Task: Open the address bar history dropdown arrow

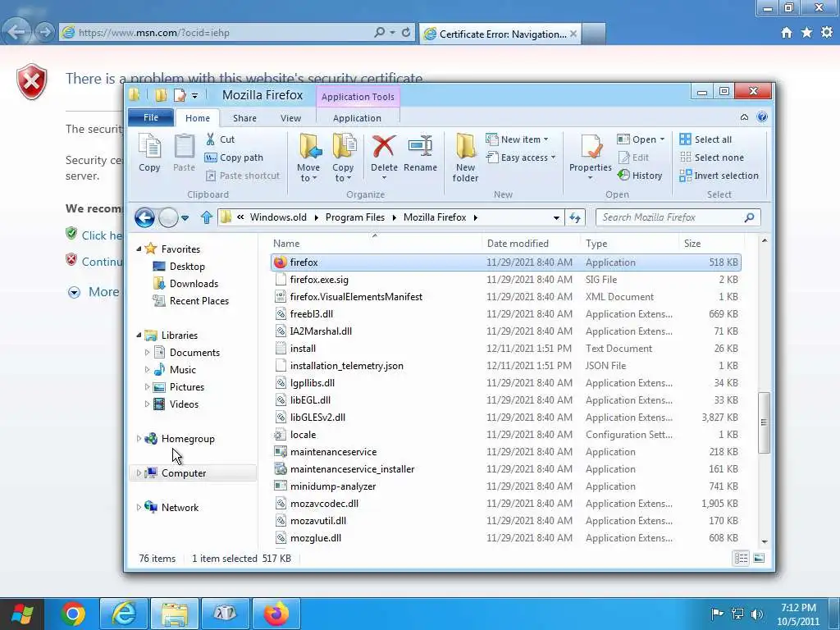Action: tap(556, 217)
